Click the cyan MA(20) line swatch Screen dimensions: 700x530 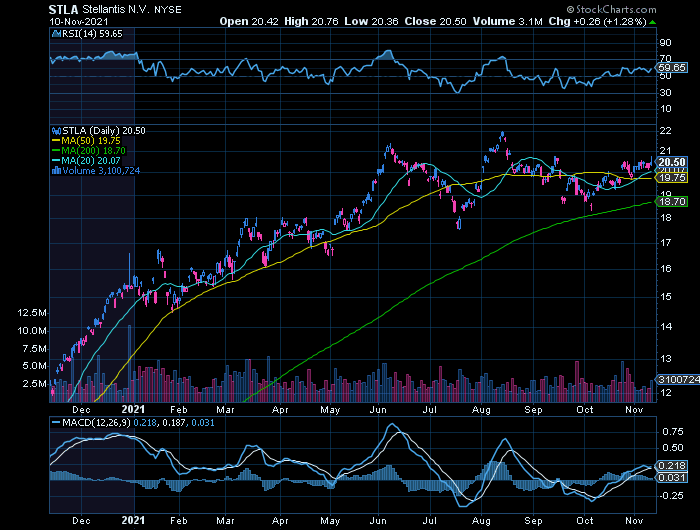click(x=56, y=161)
